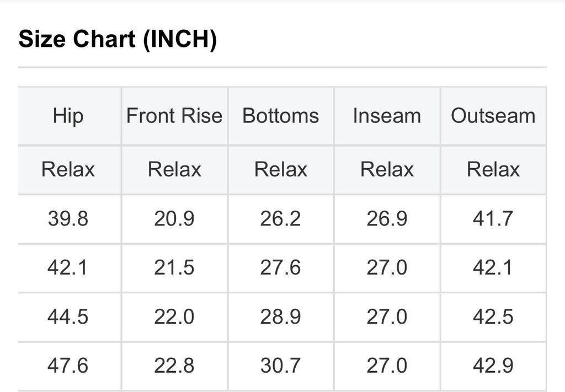Click inseam value 26.9 cell
565x392 pixels.
click(x=387, y=219)
